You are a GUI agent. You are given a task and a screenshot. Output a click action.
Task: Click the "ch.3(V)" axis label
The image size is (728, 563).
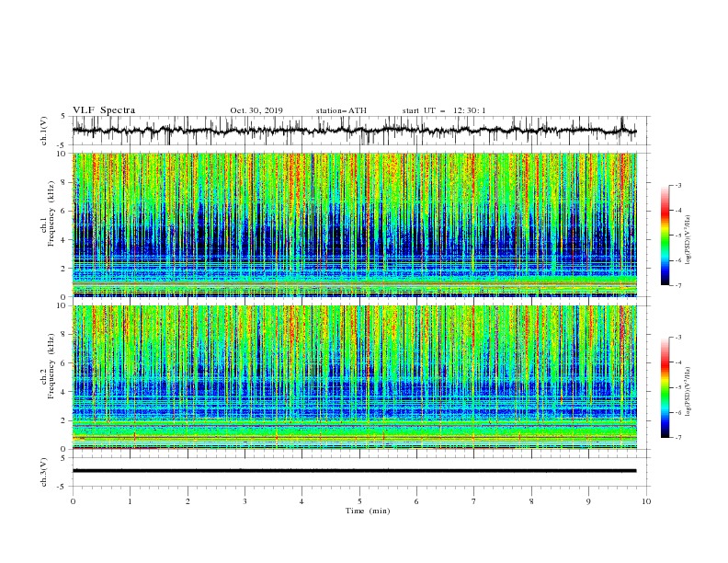44,472
